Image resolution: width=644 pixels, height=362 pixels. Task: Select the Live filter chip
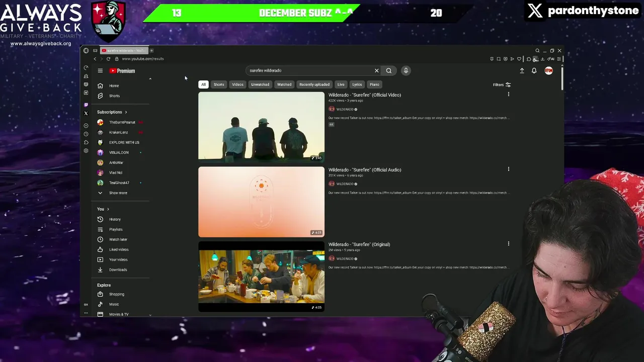click(x=341, y=84)
